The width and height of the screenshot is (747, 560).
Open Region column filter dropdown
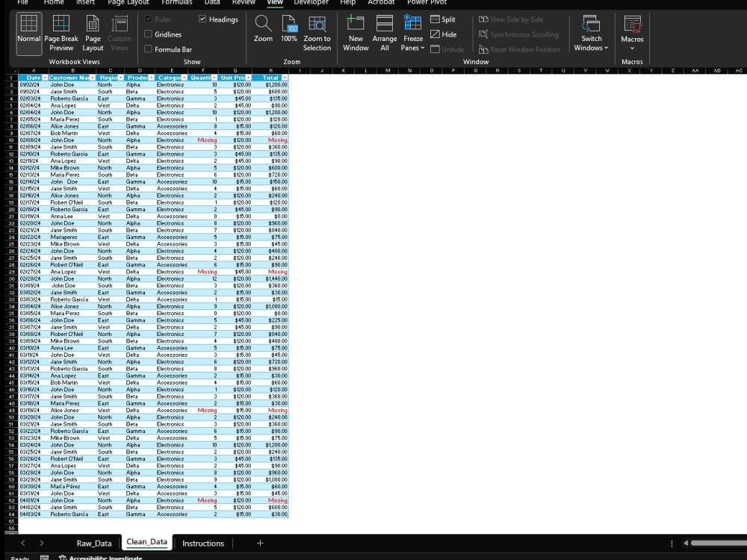pyautogui.click(x=121, y=78)
